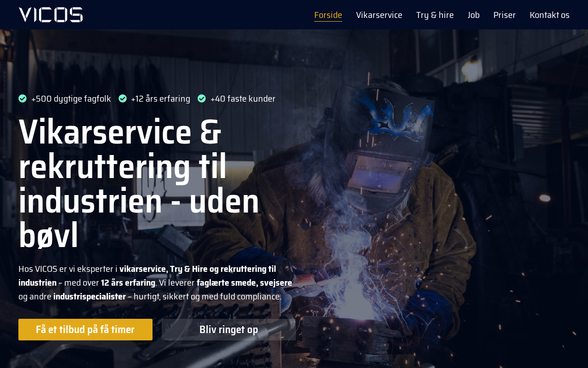Click the +40 faste kunder text

pos(243,98)
